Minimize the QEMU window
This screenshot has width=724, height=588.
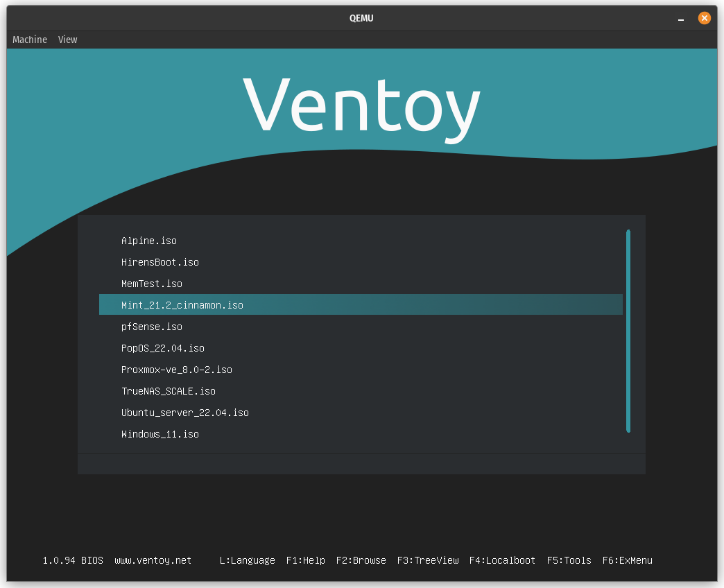point(680,19)
